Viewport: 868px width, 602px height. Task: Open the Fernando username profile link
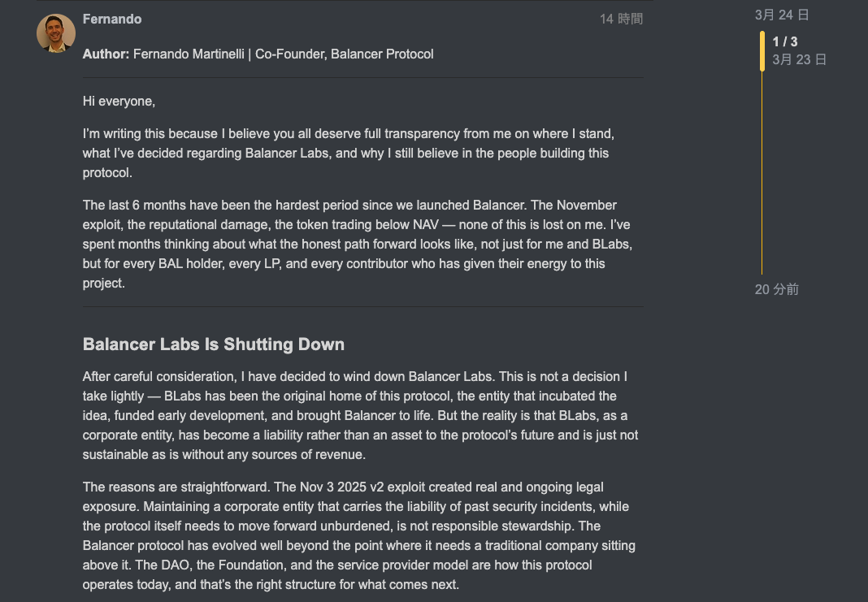pyautogui.click(x=112, y=19)
